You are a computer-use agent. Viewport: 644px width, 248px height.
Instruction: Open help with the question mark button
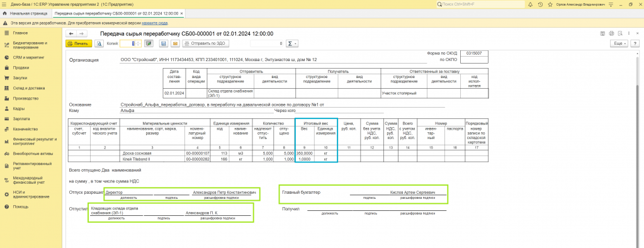tap(636, 43)
